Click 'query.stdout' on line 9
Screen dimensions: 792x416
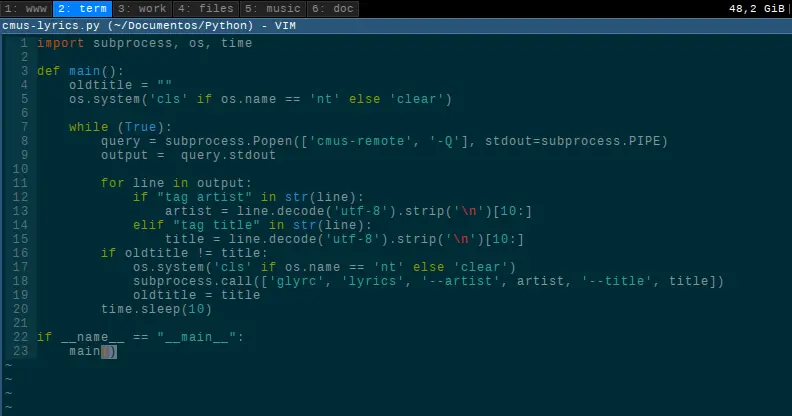(x=228, y=155)
